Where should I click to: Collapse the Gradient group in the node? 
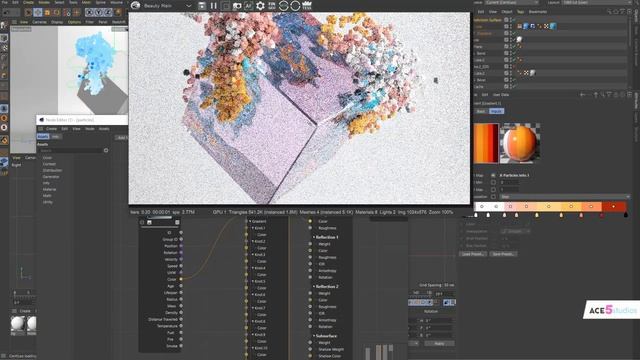[x=250, y=221]
